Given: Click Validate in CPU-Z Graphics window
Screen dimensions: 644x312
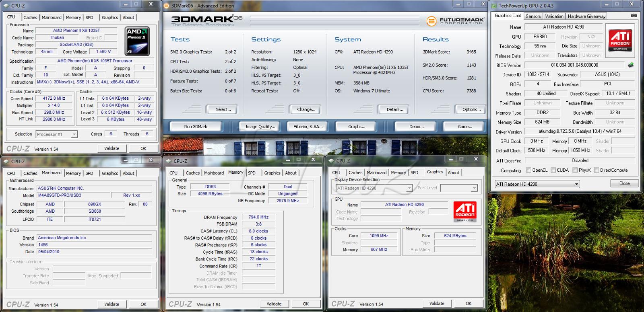Looking at the screenshot, I should [x=437, y=304].
